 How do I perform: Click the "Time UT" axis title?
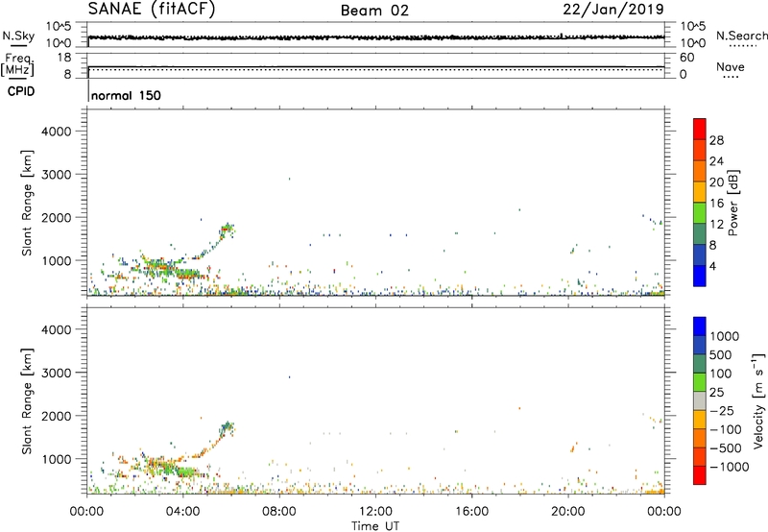coord(375,526)
